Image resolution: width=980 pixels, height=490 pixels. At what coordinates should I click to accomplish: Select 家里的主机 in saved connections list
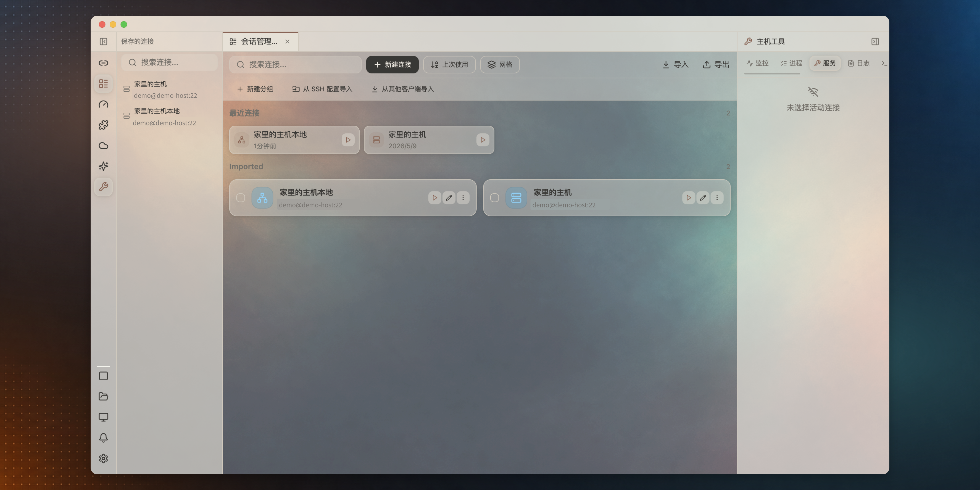click(x=169, y=90)
